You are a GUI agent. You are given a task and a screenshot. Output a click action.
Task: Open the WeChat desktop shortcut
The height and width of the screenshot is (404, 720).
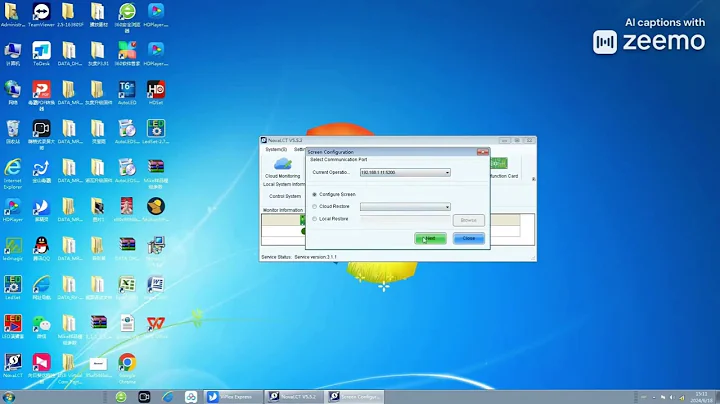click(41, 327)
